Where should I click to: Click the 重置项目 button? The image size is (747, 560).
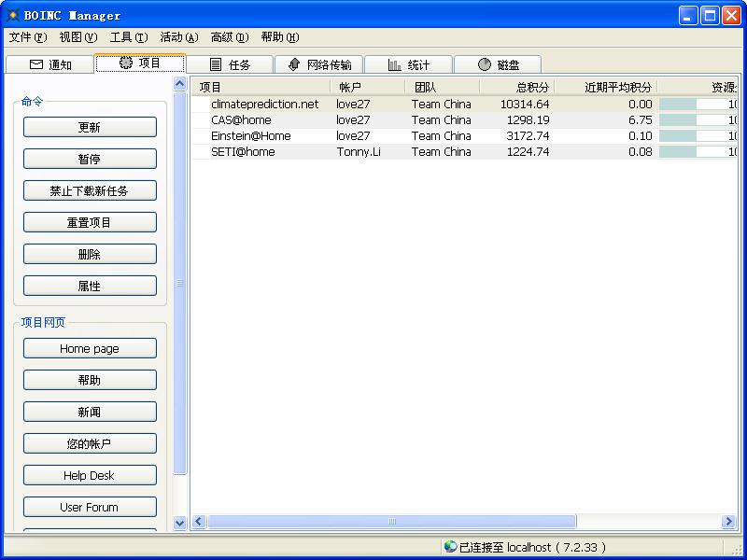(90, 222)
